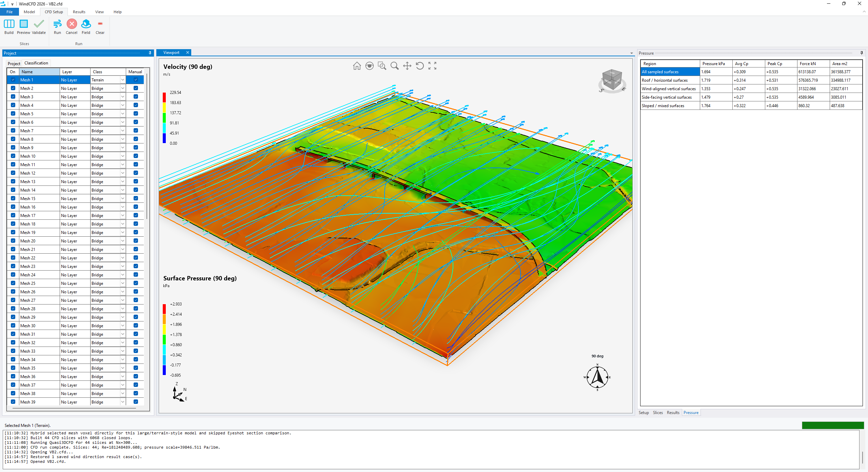Click the north arrow compass

pyautogui.click(x=597, y=377)
